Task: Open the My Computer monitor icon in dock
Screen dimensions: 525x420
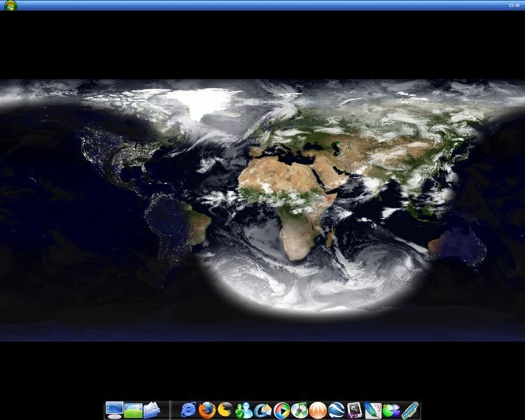Action: click(x=114, y=409)
